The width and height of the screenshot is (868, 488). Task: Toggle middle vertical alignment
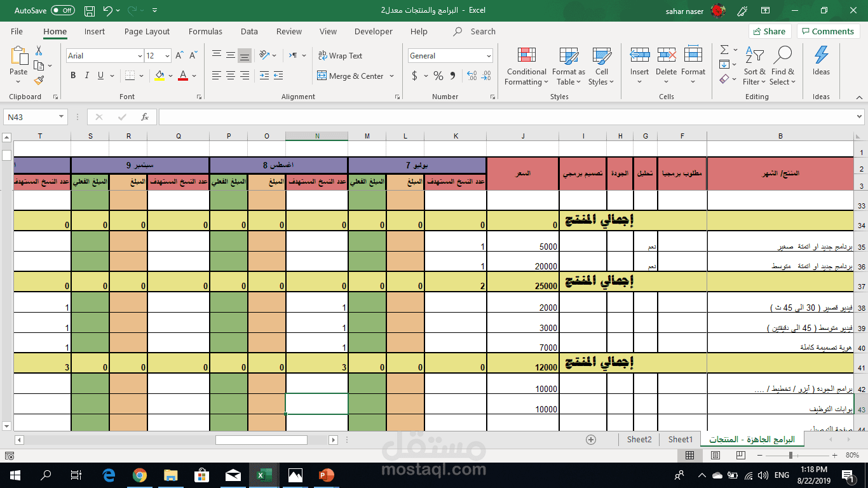click(230, 56)
